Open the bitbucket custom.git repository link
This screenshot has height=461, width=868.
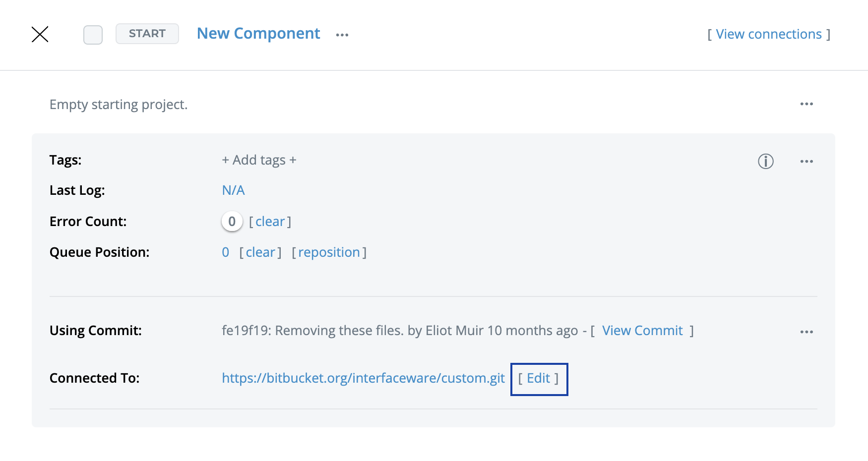363,378
